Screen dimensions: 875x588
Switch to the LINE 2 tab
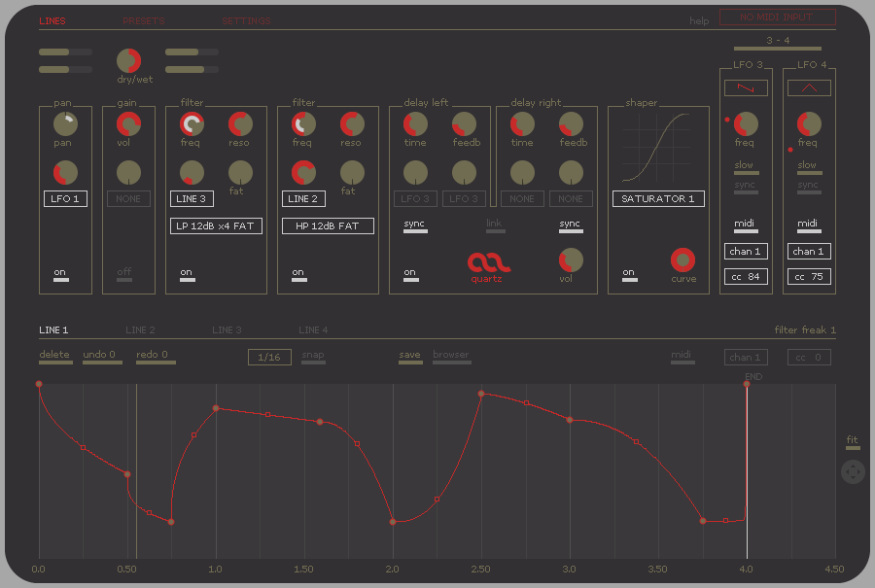(140, 330)
